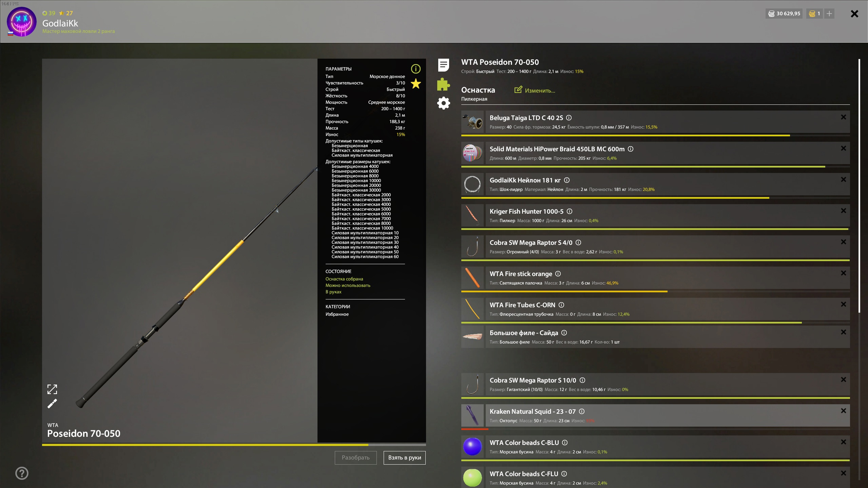The image size is (868, 488).
Task: Remove Kraken Natural Squid - 23 - 07
Action: pyautogui.click(x=843, y=411)
